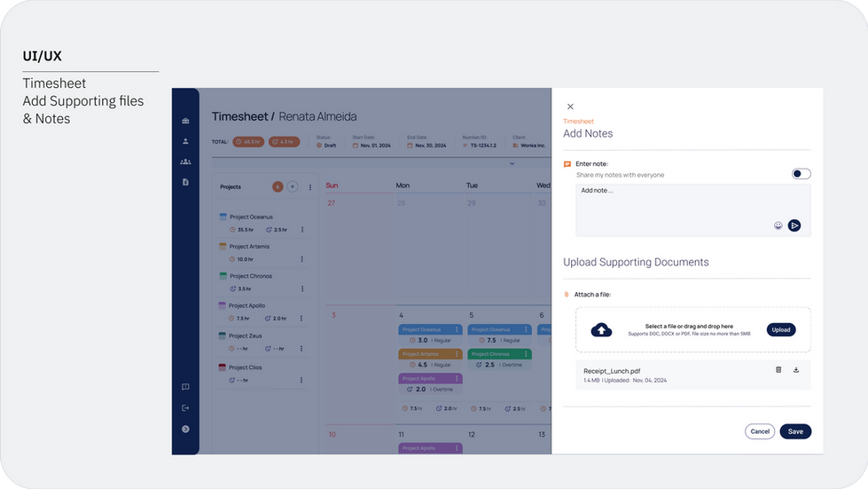Image resolution: width=868 pixels, height=489 pixels.
Task: Open the emoji picker in note box
Action: 778,225
